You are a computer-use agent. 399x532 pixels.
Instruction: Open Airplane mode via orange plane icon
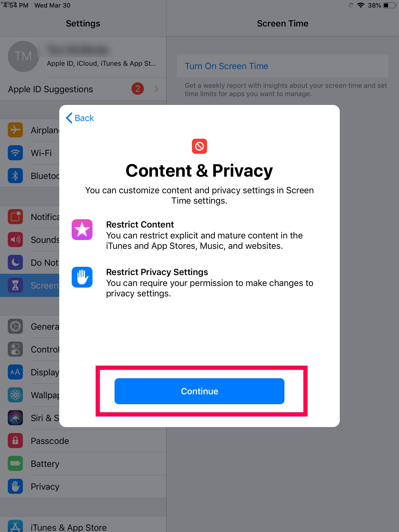pos(15,130)
